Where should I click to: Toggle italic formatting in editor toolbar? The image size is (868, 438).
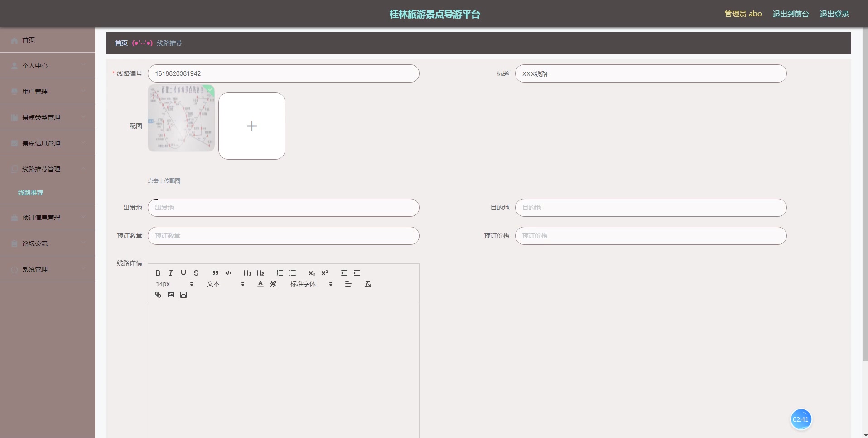tap(170, 273)
